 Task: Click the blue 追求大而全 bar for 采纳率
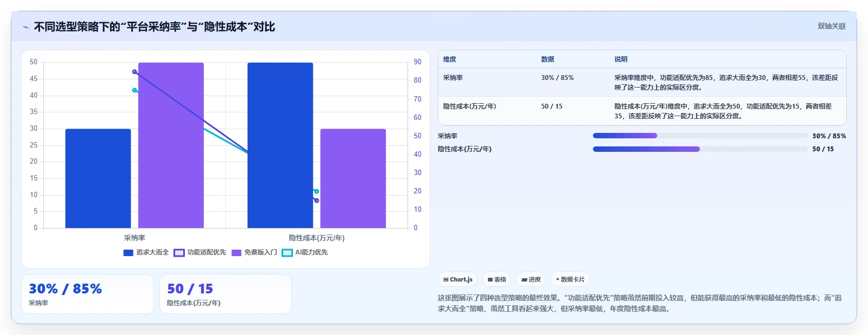click(98, 178)
